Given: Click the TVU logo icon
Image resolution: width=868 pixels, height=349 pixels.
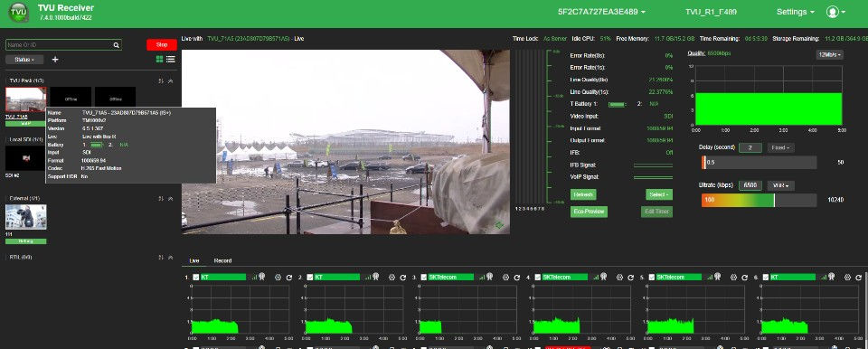Looking at the screenshot, I should [x=19, y=12].
